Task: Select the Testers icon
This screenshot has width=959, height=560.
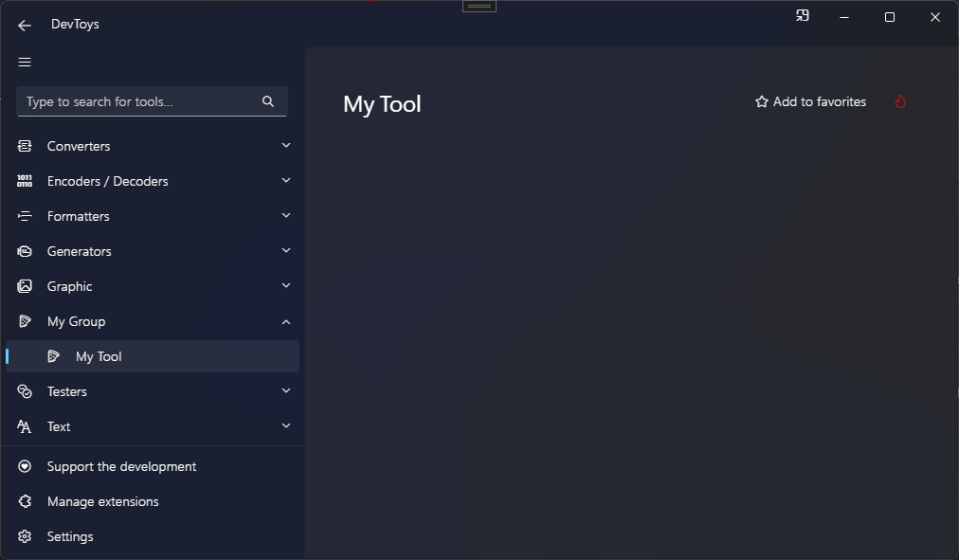Action: click(25, 391)
